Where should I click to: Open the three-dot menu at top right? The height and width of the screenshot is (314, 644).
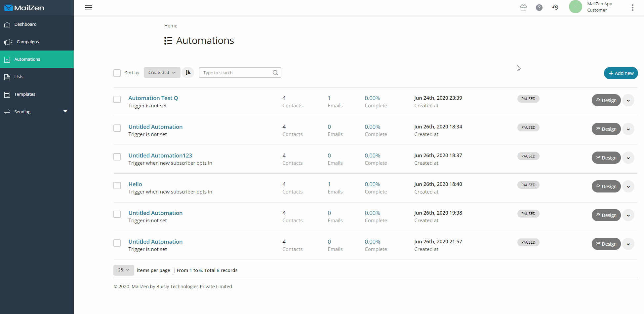click(x=632, y=7)
